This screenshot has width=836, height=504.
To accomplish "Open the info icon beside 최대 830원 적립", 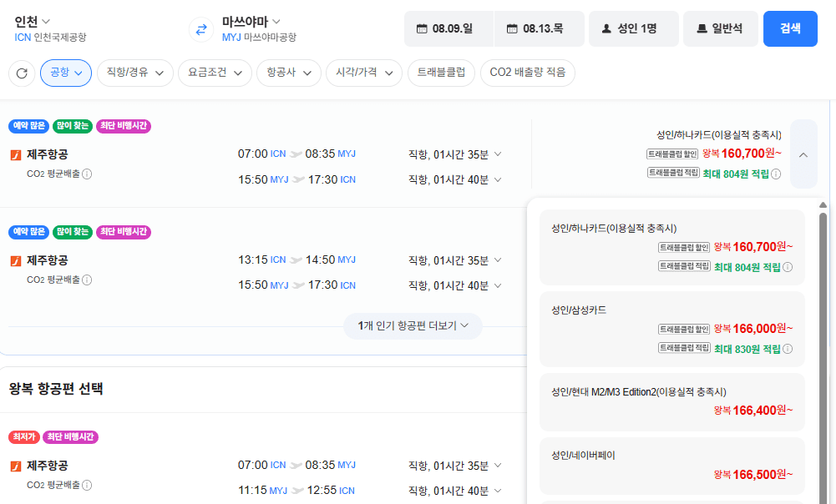I will tap(788, 349).
